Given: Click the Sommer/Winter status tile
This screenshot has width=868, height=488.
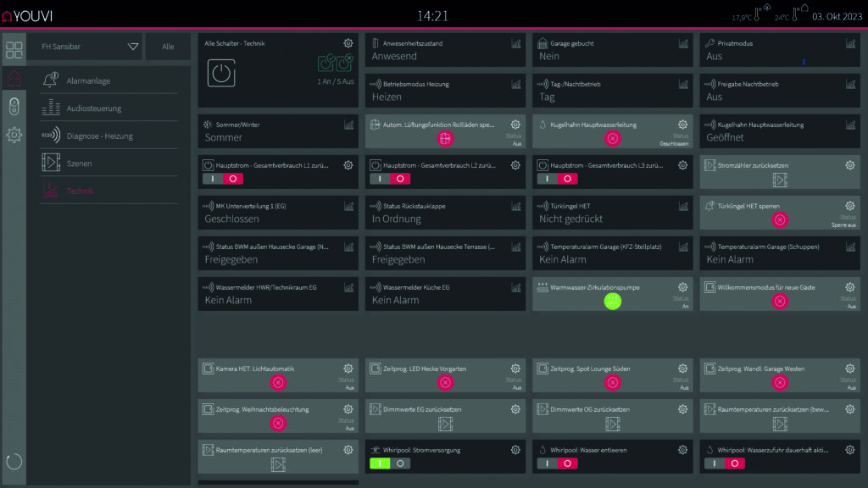Looking at the screenshot, I should [x=276, y=130].
